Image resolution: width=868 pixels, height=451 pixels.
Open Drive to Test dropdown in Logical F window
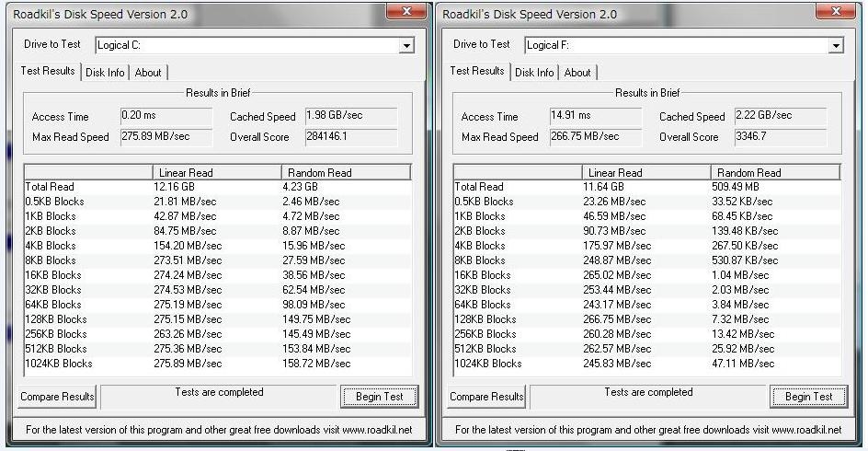click(x=836, y=45)
